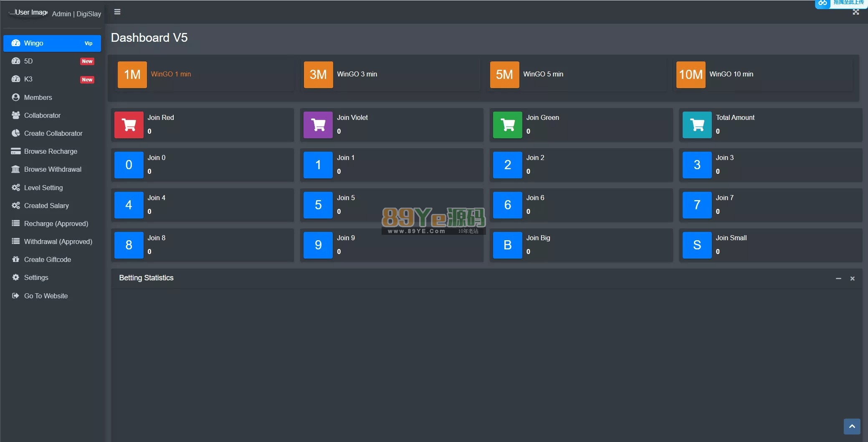Click the fullscreen expand icon
This screenshot has height=442, width=868.
coord(855,12)
